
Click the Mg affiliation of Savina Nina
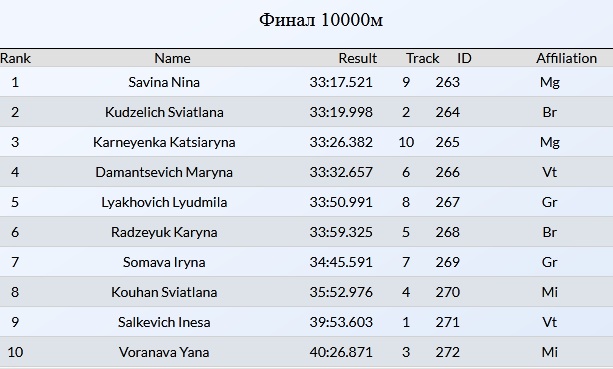click(550, 82)
